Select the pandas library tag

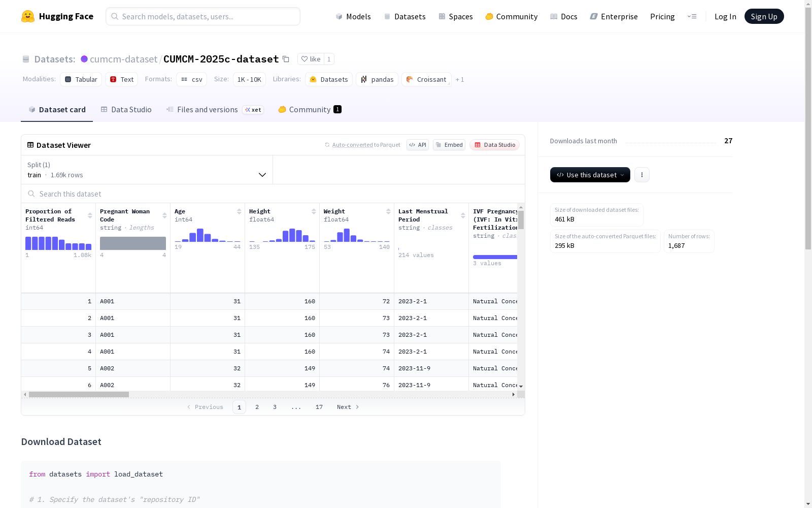click(x=377, y=79)
